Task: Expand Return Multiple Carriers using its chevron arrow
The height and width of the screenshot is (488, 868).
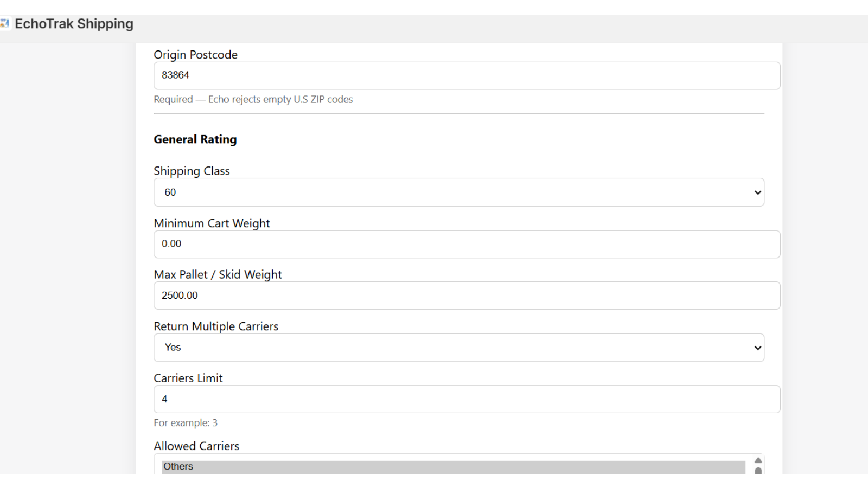Action: [757, 348]
